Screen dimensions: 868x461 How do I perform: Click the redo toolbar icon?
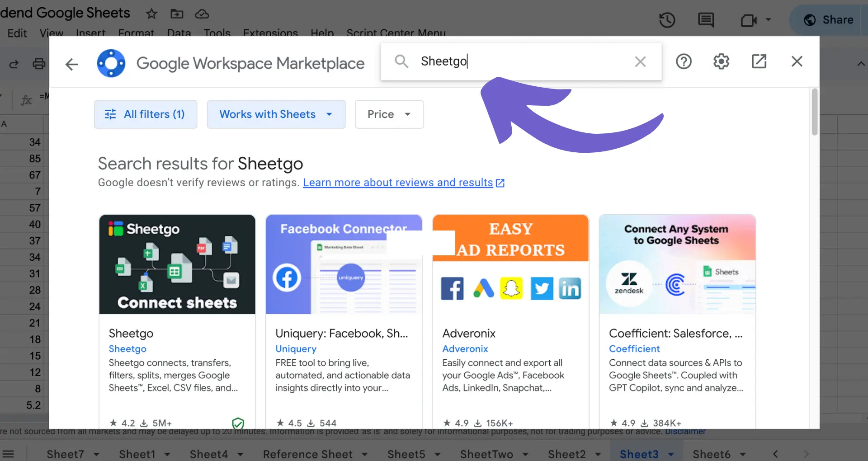tap(14, 64)
